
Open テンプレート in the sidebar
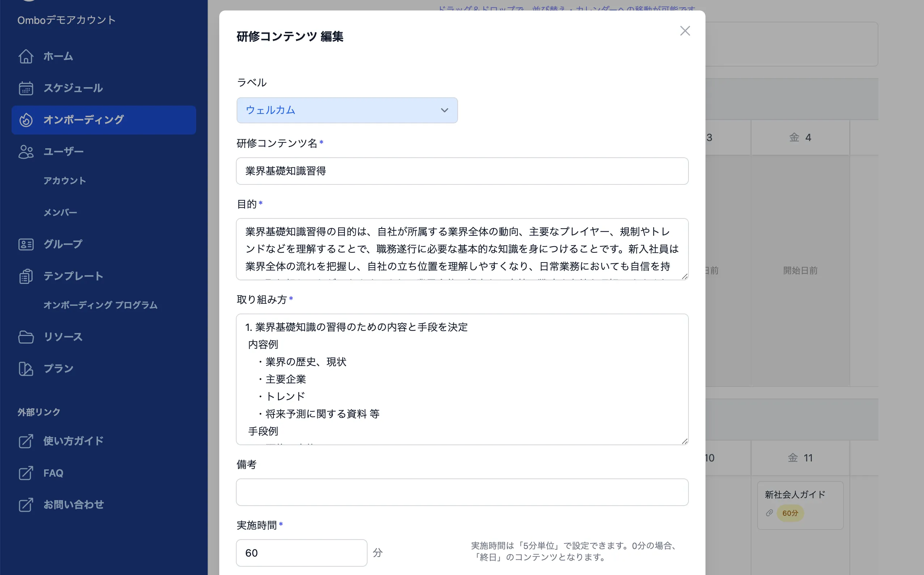[103, 276]
